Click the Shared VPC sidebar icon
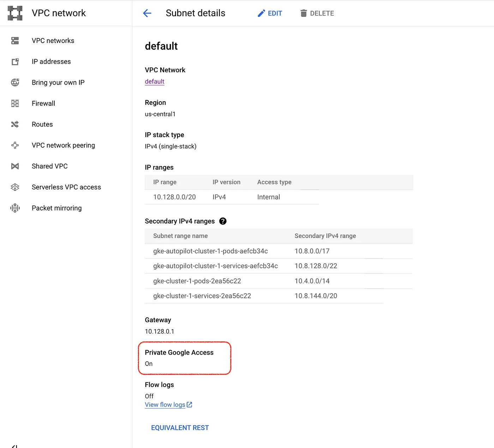Image resolution: width=494 pixels, height=448 pixels. click(x=15, y=166)
